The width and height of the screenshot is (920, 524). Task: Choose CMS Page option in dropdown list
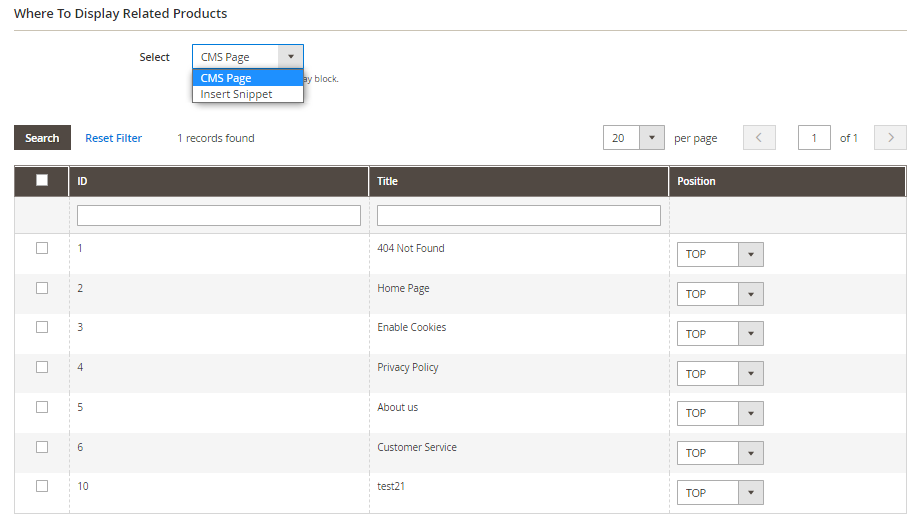pyautogui.click(x=227, y=78)
